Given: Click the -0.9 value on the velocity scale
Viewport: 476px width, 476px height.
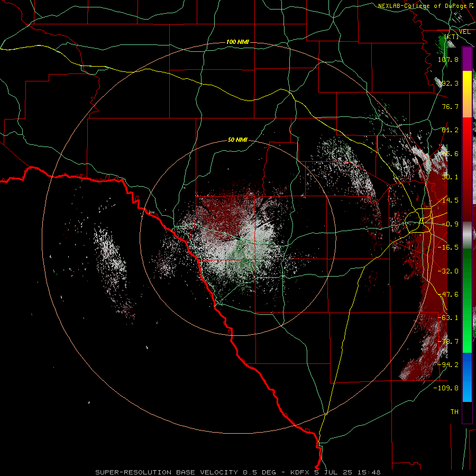Looking at the screenshot, I should [x=450, y=224].
